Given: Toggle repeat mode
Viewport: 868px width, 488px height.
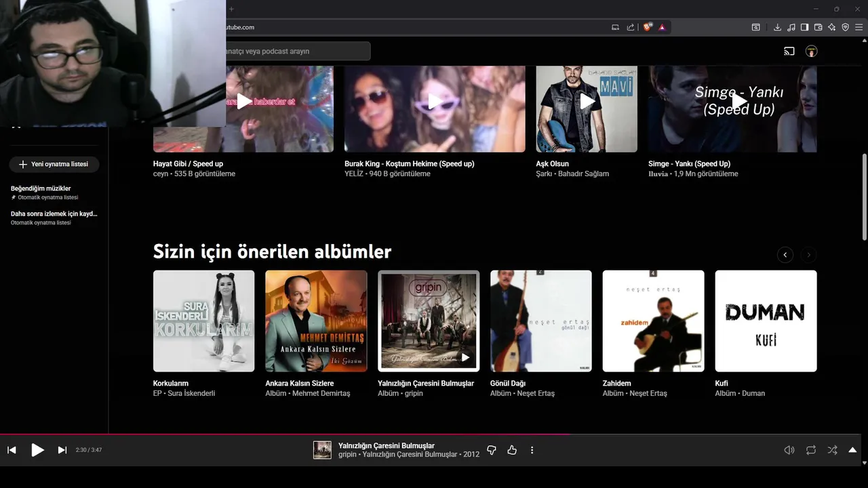Looking at the screenshot, I should point(811,450).
